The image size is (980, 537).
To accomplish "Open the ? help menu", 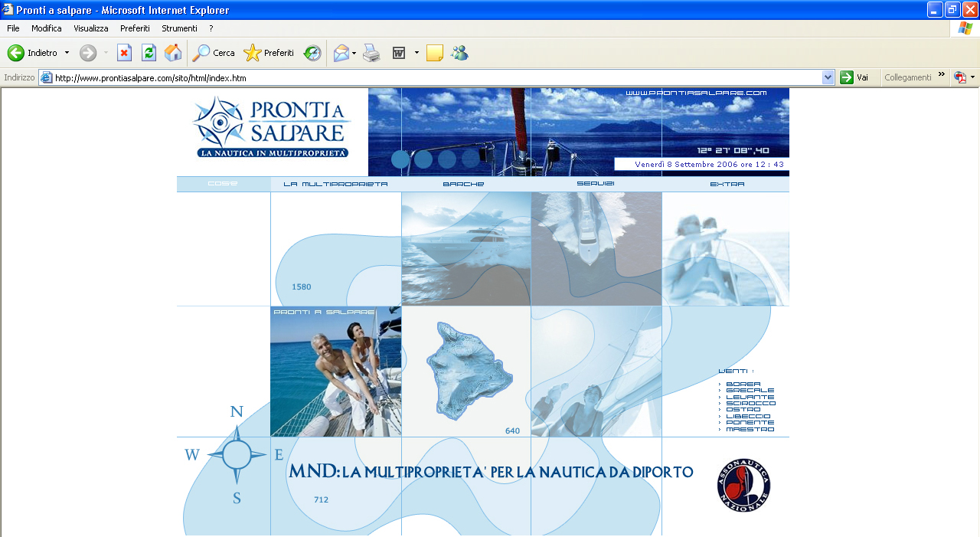I will 211,28.
